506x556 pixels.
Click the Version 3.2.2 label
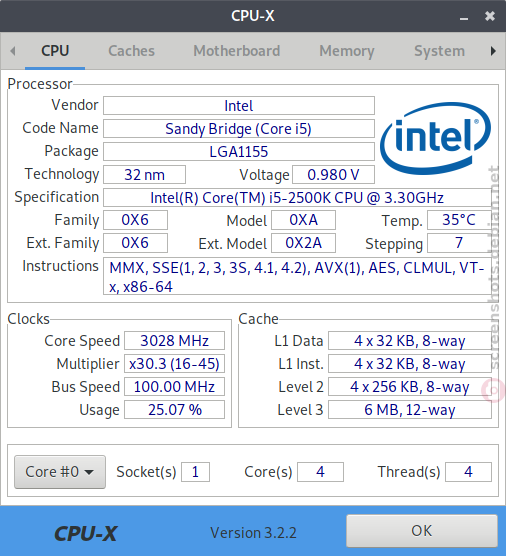253,533
